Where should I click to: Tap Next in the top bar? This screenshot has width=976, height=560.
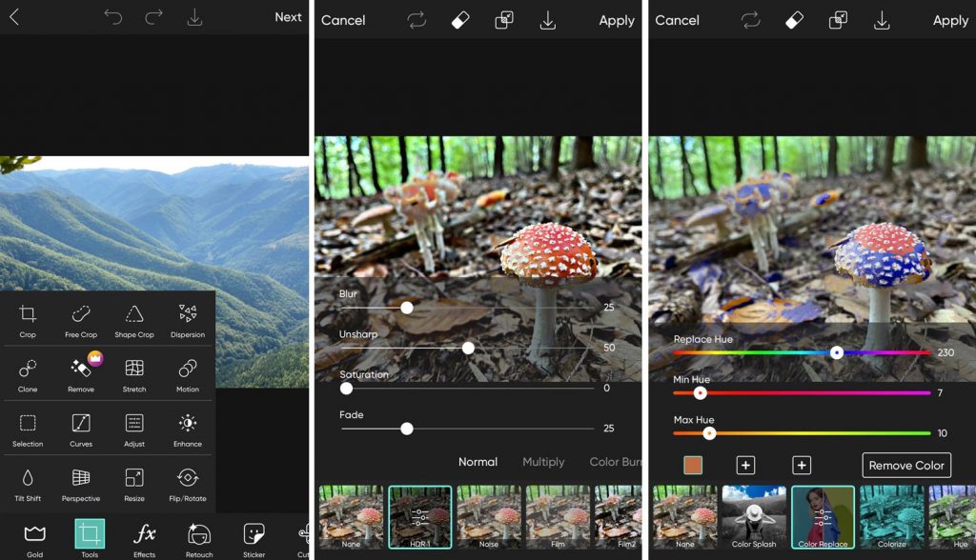coord(288,17)
